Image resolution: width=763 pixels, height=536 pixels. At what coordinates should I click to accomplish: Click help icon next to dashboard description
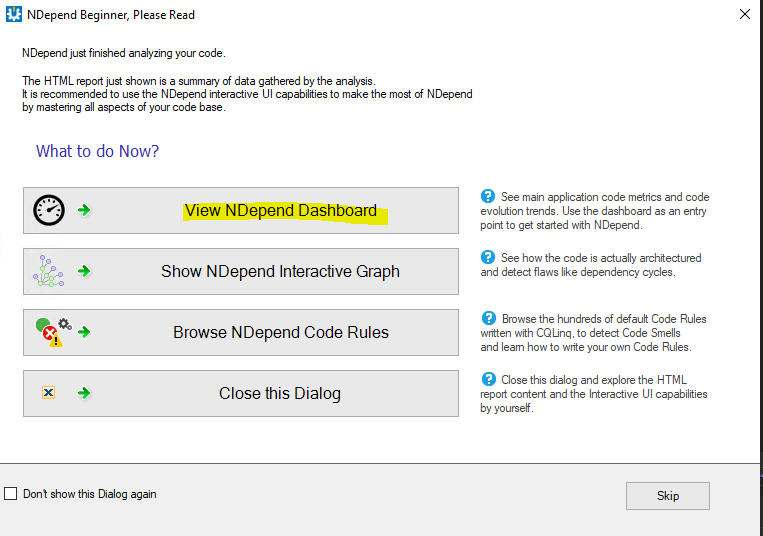click(x=488, y=196)
